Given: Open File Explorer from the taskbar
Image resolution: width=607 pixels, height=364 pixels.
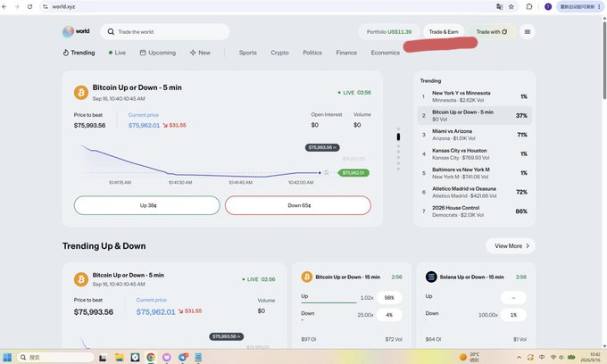Looking at the screenshot, I should pyautogui.click(x=120, y=358).
